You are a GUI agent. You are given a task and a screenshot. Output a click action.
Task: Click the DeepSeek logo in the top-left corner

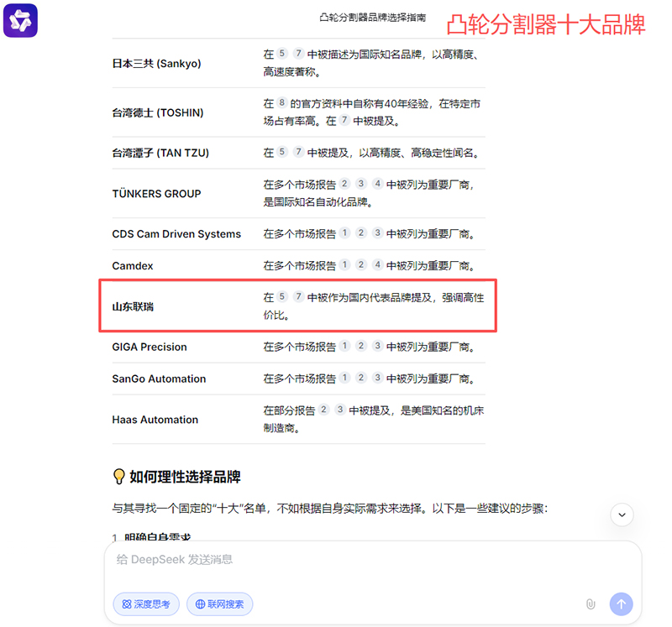tap(20, 20)
